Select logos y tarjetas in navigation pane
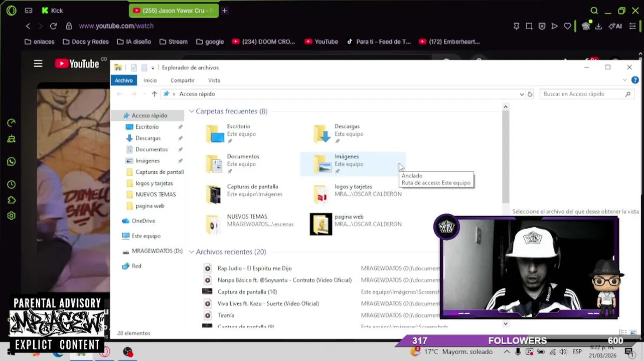This screenshot has height=361, width=644. [x=154, y=184]
